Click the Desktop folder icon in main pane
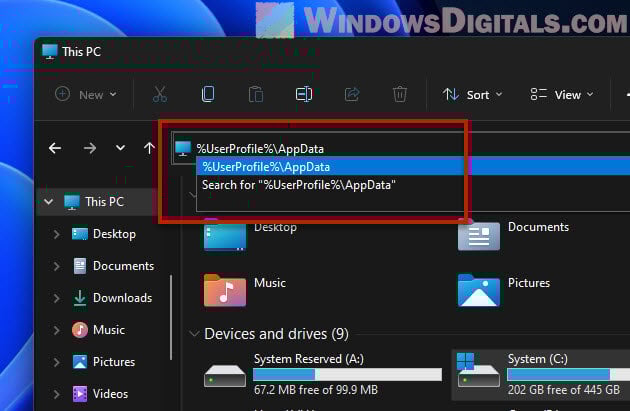Image resolution: width=630 pixels, height=411 pixels. [225, 235]
